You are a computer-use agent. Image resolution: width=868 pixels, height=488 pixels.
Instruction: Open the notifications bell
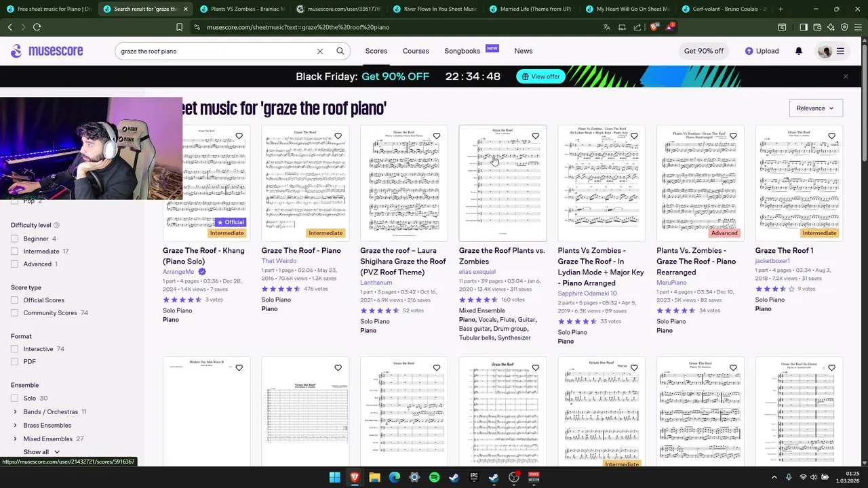(799, 51)
